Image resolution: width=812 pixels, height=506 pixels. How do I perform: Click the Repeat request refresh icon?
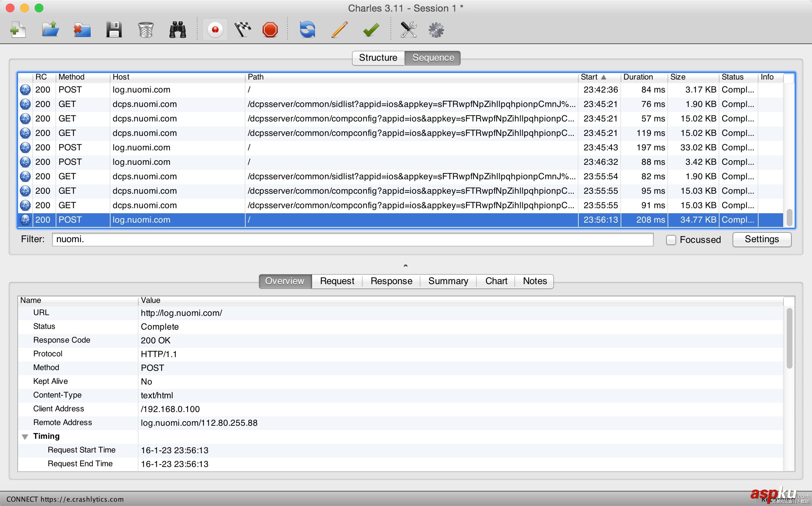tap(307, 30)
